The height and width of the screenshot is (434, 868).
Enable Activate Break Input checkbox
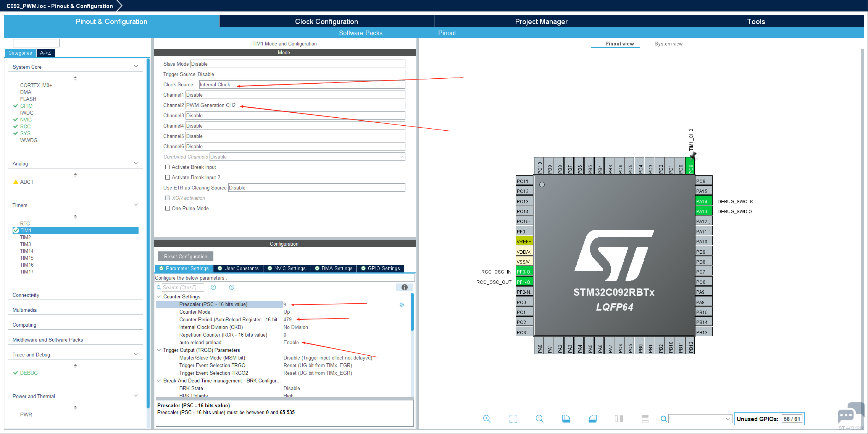(x=167, y=167)
